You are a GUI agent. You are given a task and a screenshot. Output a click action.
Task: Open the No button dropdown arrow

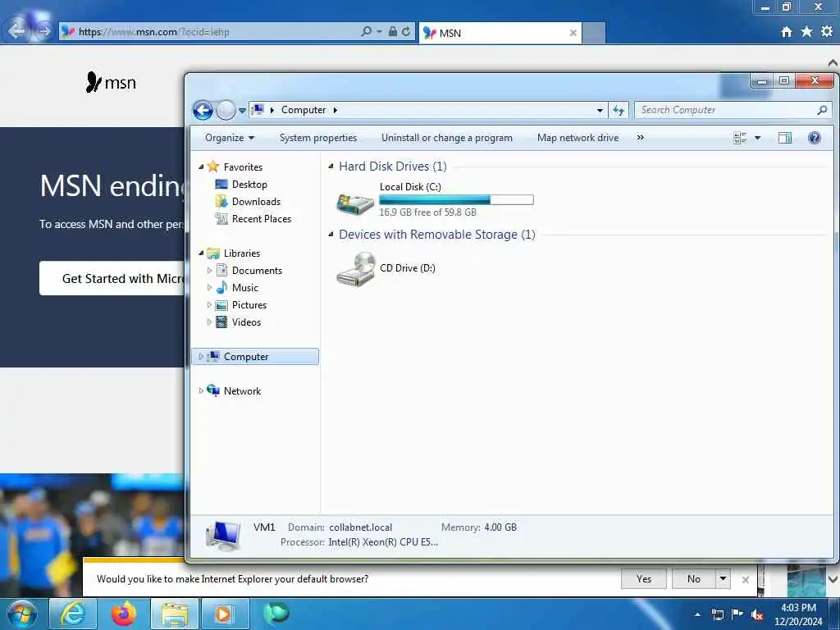pyautogui.click(x=723, y=579)
